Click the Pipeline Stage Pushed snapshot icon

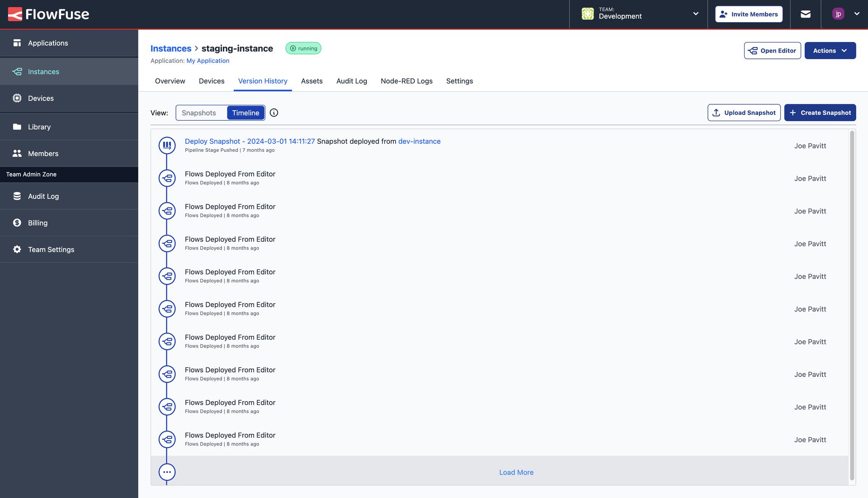pos(167,146)
